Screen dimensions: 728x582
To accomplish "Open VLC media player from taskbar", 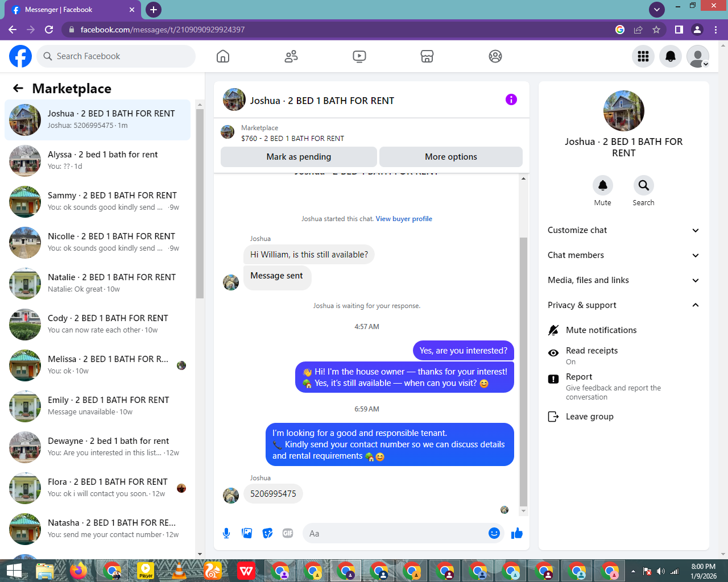I will pyautogui.click(x=179, y=571).
